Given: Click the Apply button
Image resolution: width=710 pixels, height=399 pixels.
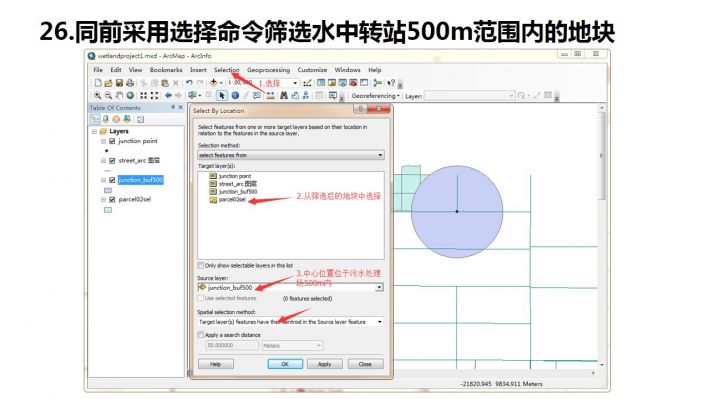Looking at the screenshot, I should click(x=324, y=364).
